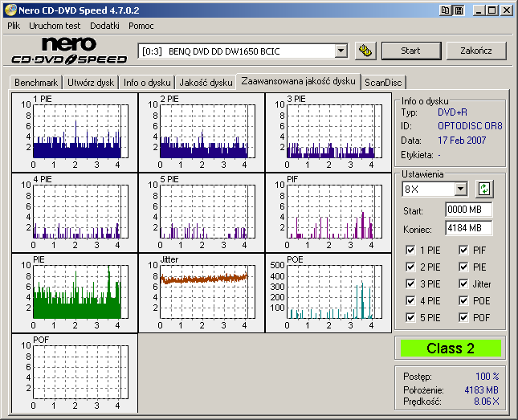Click the Położenie value 4183 MB
This screenshot has width=518, height=420.
[x=481, y=390]
